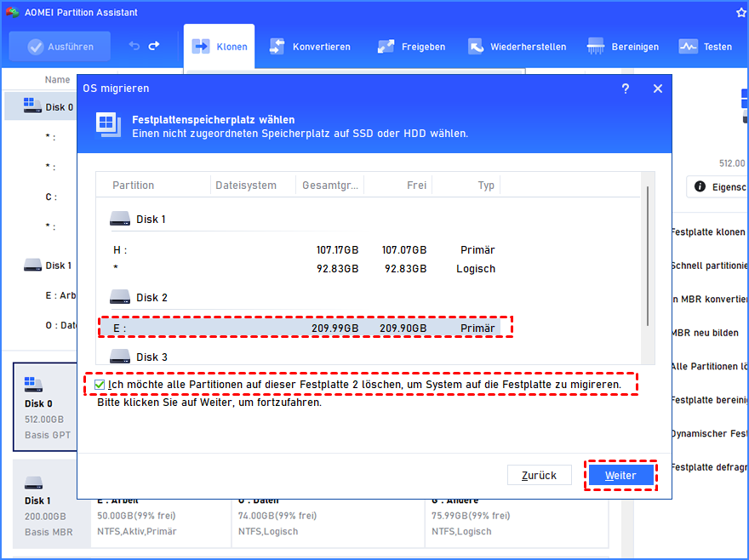Open the Bereinigen menu
This screenshot has width=749, height=560.
click(x=622, y=47)
